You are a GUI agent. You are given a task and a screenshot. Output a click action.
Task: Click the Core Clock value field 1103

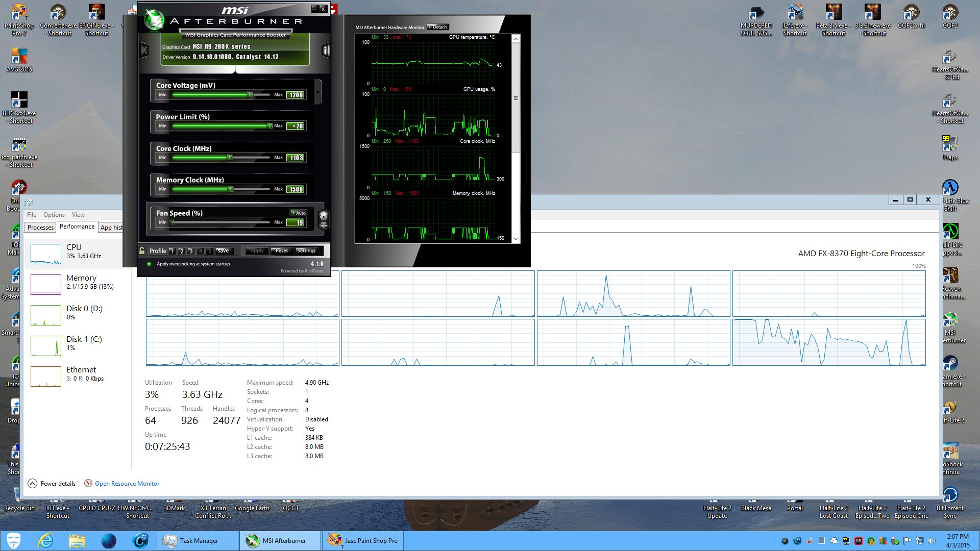pyautogui.click(x=296, y=158)
